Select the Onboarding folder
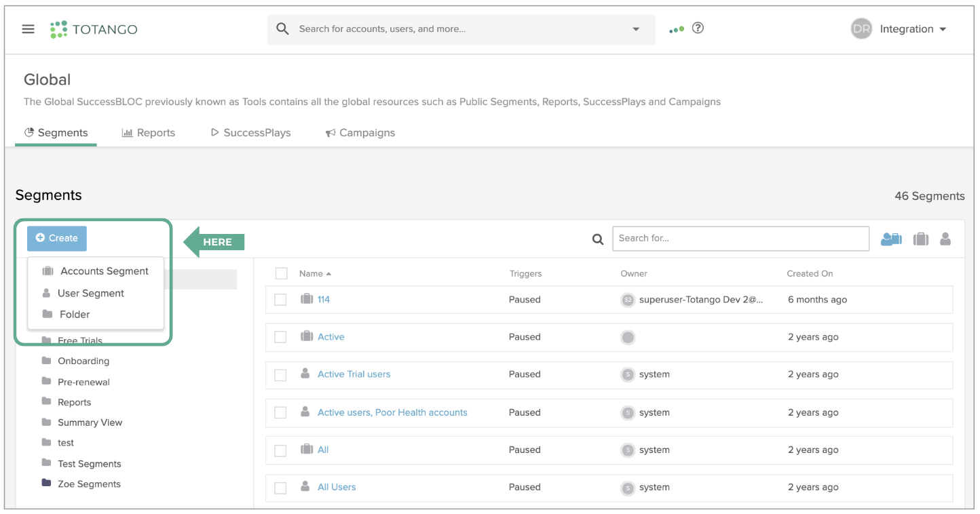Viewport: 980px width, 514px height. pos(83,361)
